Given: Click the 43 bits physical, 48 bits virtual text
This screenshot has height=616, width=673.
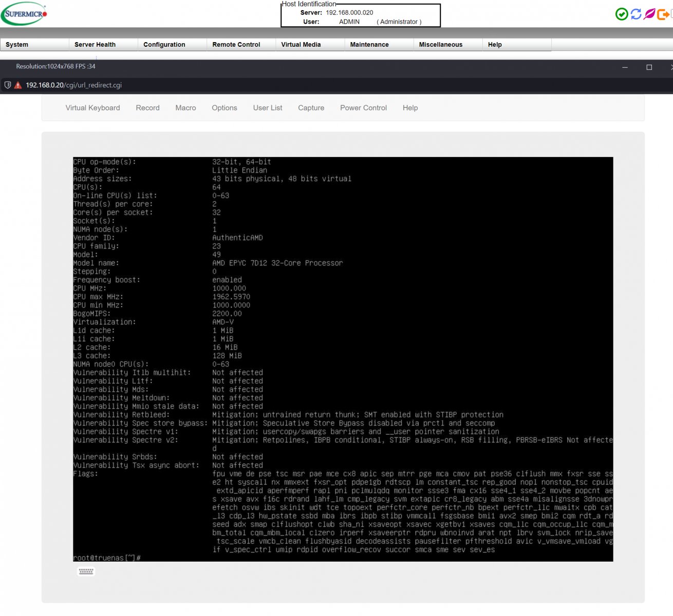Looking at the screenshot, I should tap(282, 179).
